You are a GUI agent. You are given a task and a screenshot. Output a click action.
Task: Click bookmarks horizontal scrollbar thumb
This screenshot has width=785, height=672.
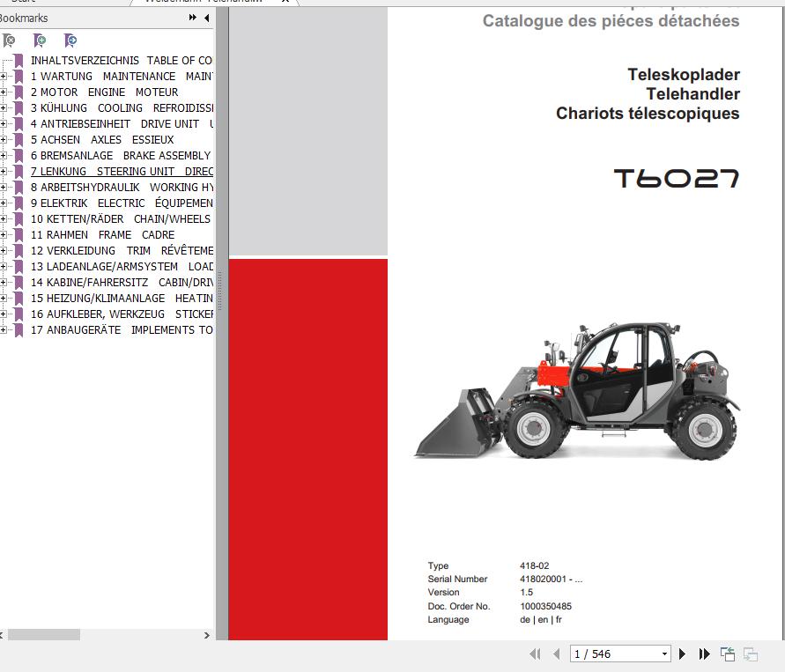click(44, 634)
